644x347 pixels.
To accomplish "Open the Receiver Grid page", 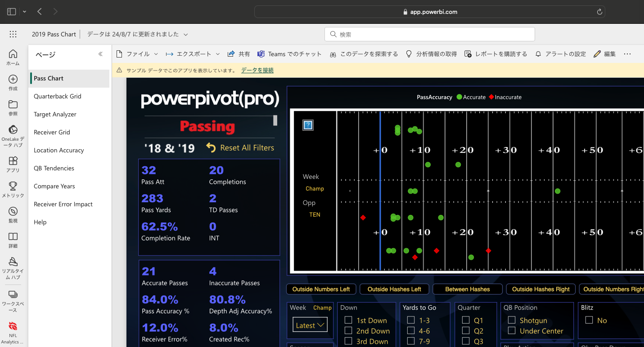I will tap(70, 132).
